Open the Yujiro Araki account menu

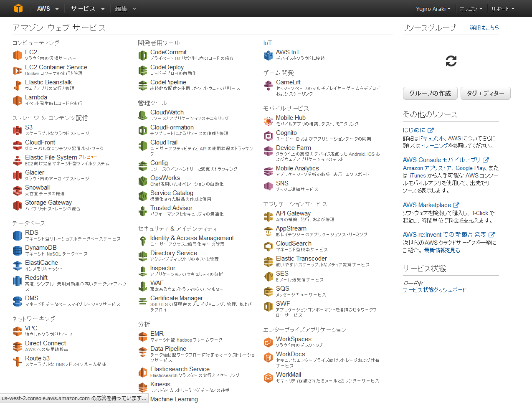coord(433,9)
